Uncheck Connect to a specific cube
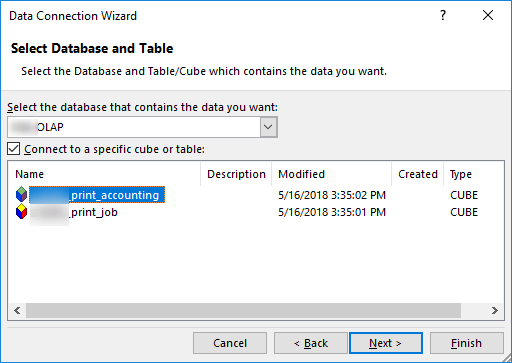This screenshot has height=363, width=512. pyautogui.click(x=14, y=149)
